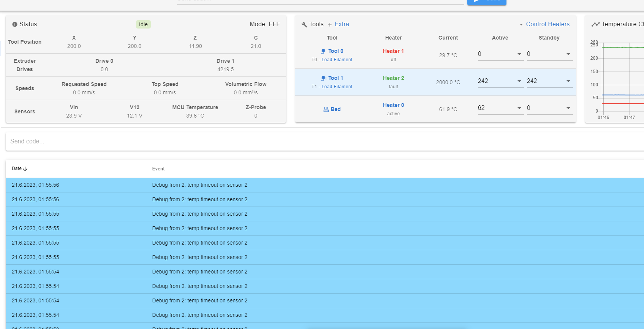Click the Mode: FFF label

(264, 24)
